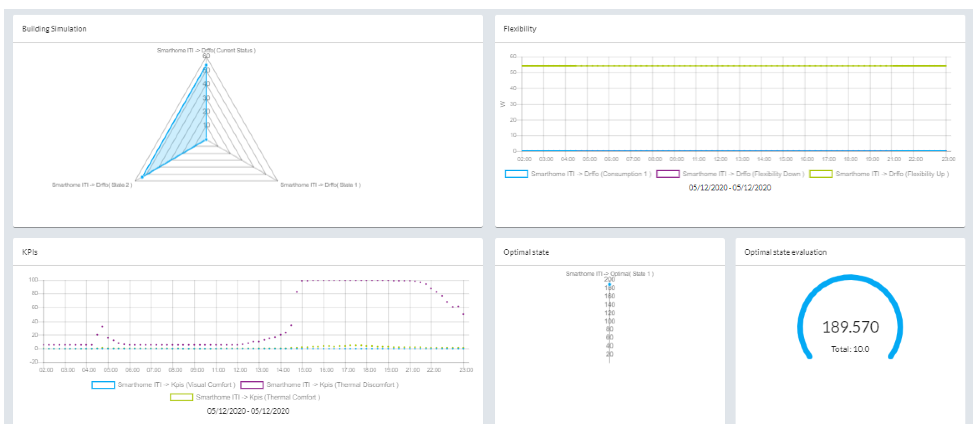Click the Flexibility Up legend label
Screen dimensions: 980x434
click(892, 174)
